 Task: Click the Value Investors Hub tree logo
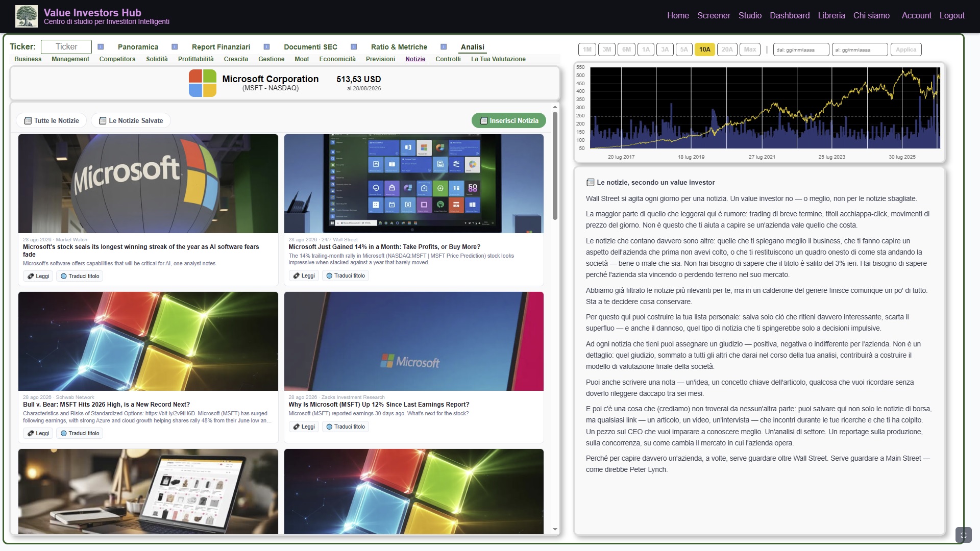pos(27,16)
